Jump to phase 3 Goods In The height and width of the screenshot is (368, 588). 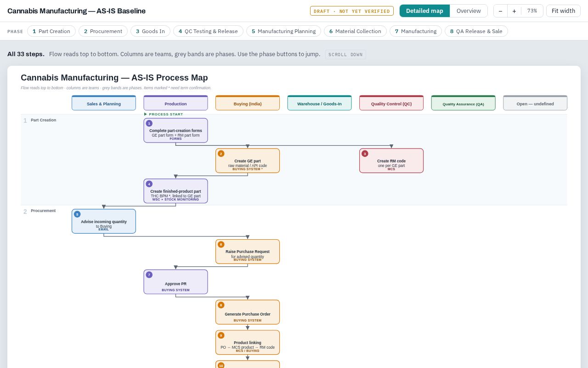pyautogui.click(x=150, y=31)
